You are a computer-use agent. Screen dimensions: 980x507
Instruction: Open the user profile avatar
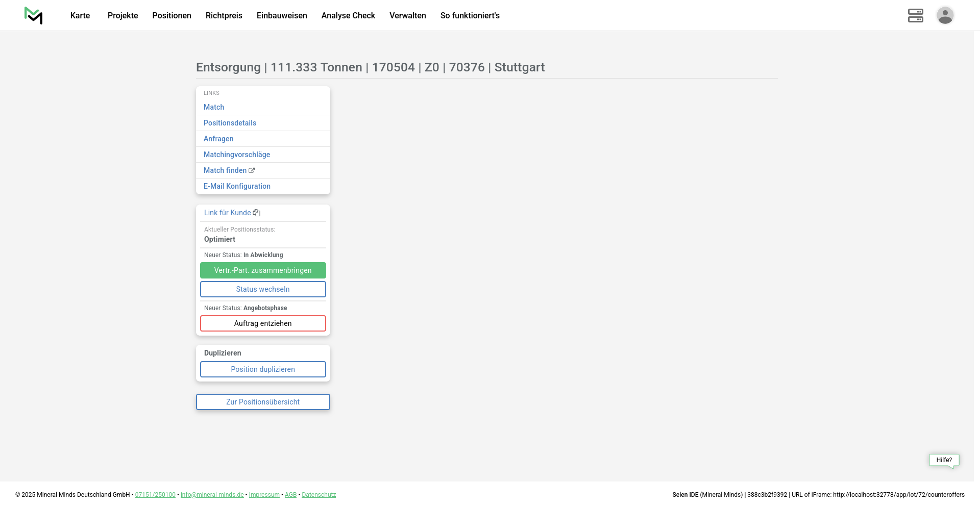[x=945, y=15]
